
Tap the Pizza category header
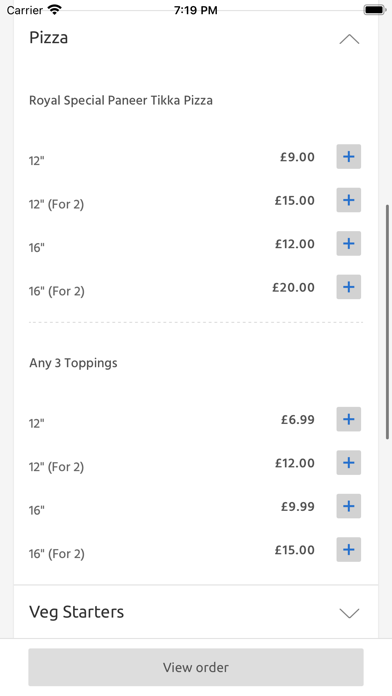coord(48,38)
